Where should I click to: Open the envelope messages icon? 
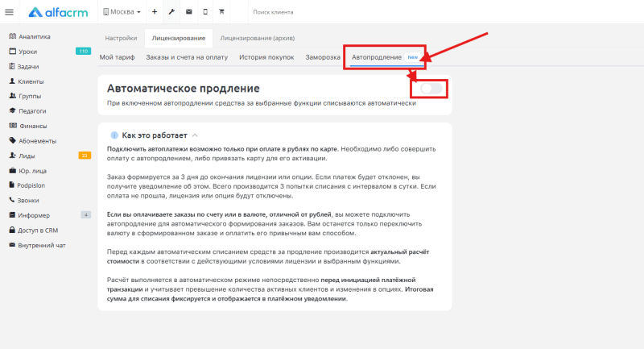tap(188, 13)
